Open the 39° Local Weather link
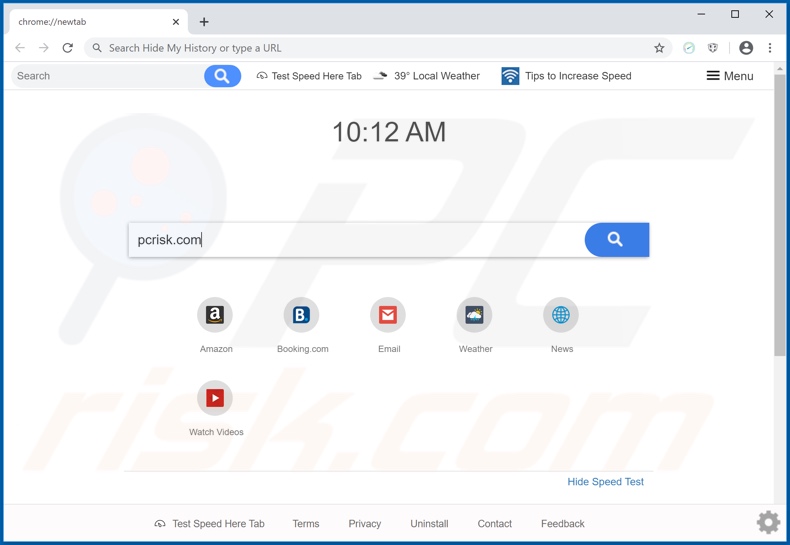The width and height of the screenshot is (790, 545). (427, 76)
